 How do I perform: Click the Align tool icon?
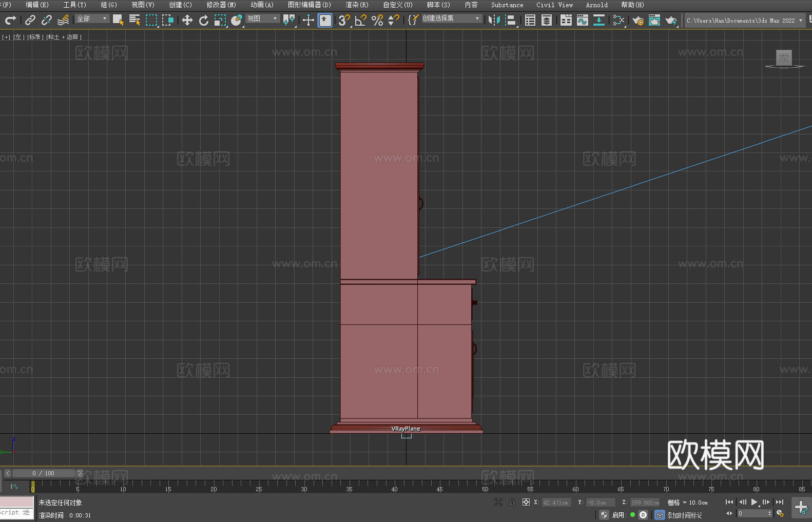pyautogui.click(x=510, y=20)
